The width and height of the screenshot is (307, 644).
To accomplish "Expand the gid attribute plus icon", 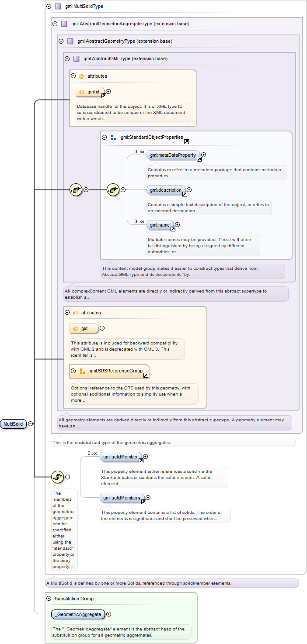I will 102,328.
